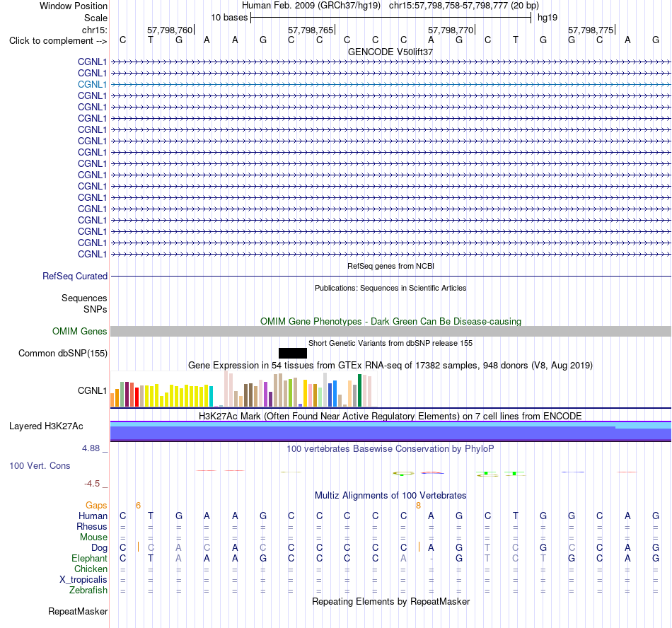Open the 'RefSeq Curated' track label
This screenshot has height=628, width=672.
(75, 277)
